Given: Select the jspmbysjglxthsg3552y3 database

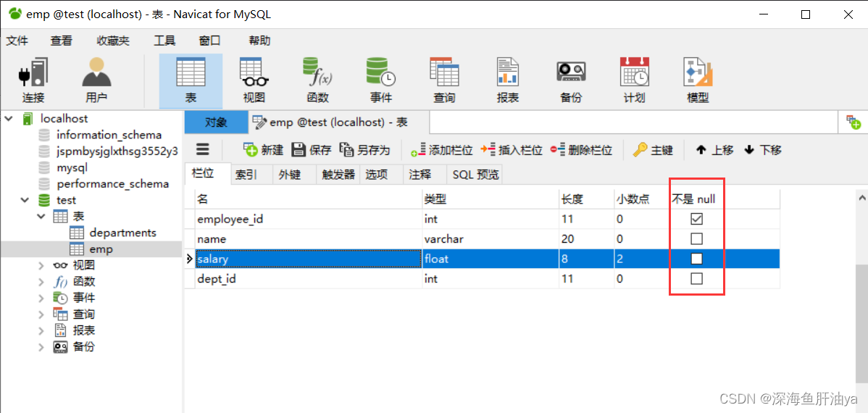Looking at the screenshot, I should click(117, 151).
